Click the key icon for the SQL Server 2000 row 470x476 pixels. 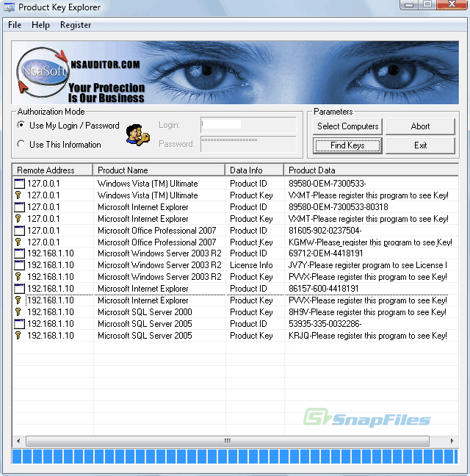click(x=18, y=312)
